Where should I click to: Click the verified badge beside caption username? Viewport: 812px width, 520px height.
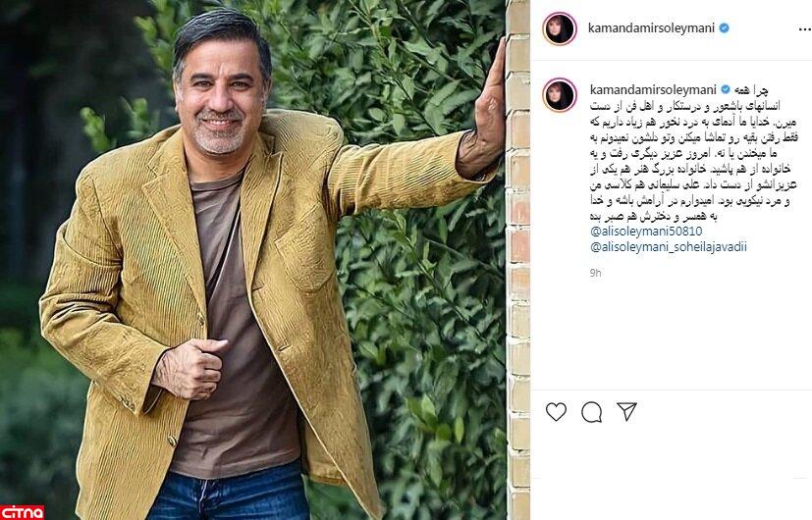726,90
